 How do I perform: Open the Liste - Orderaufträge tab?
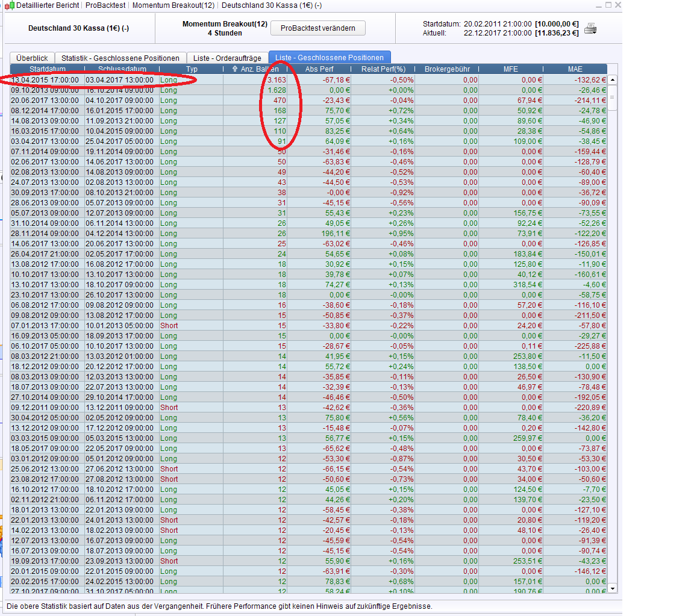coord(227,58)
